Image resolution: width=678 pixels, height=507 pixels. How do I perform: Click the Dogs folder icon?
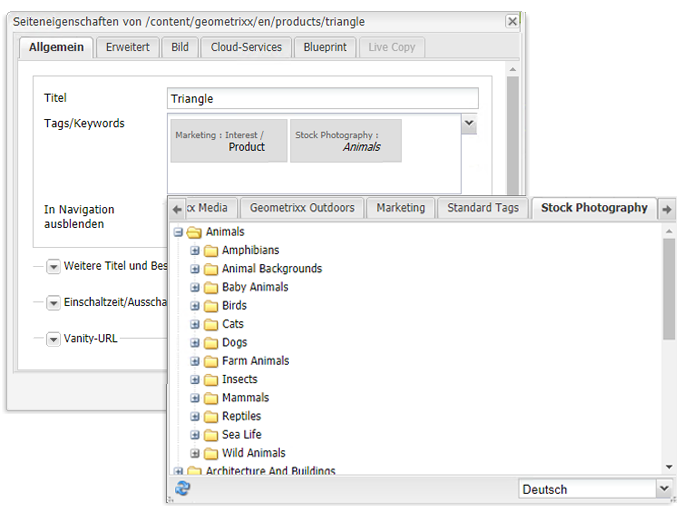pyautogui.click(x=211, y=343)
